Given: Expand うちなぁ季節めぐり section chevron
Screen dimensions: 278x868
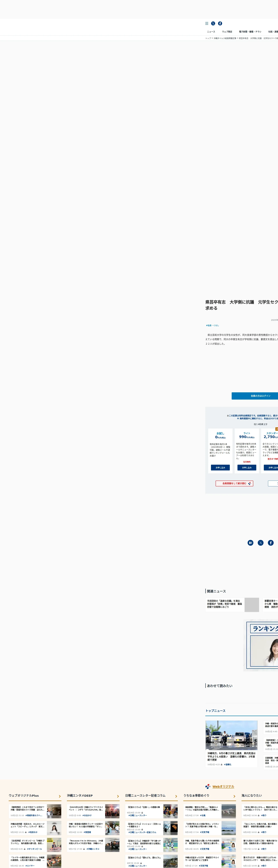Looking at the screenshot, I should [x=234, y=797].
